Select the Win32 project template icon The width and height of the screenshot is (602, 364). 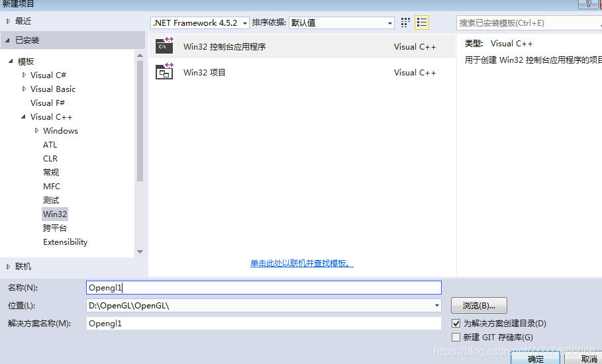164,72
